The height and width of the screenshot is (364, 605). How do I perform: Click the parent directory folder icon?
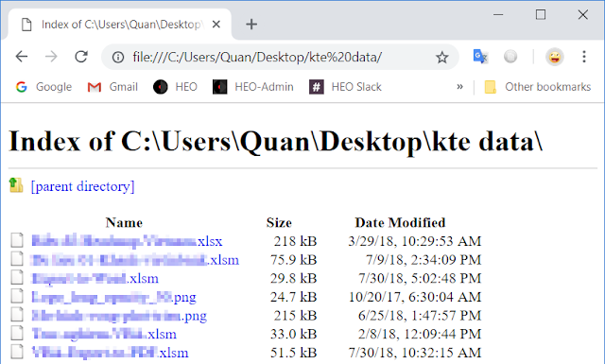[16, 185]
